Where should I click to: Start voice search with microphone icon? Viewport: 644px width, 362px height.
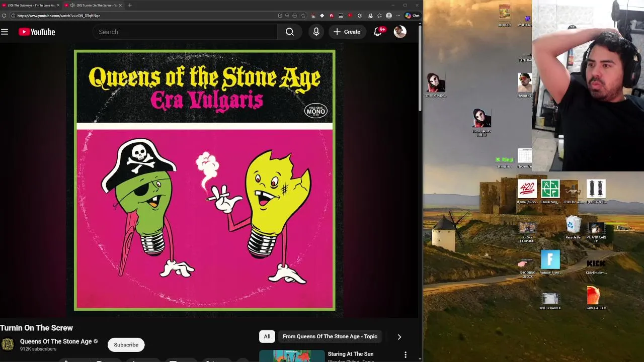click(x=316, y=32)
